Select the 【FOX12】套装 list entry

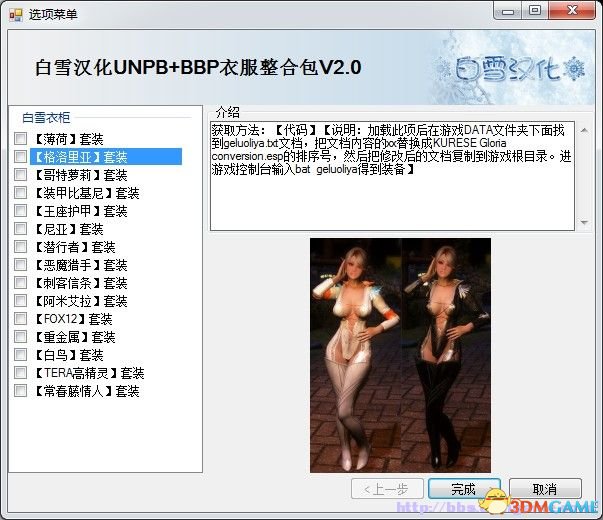(73, 319)
